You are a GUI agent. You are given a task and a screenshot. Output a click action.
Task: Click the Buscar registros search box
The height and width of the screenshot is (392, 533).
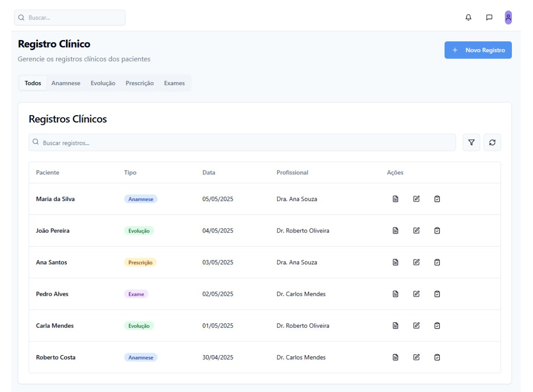242,142
